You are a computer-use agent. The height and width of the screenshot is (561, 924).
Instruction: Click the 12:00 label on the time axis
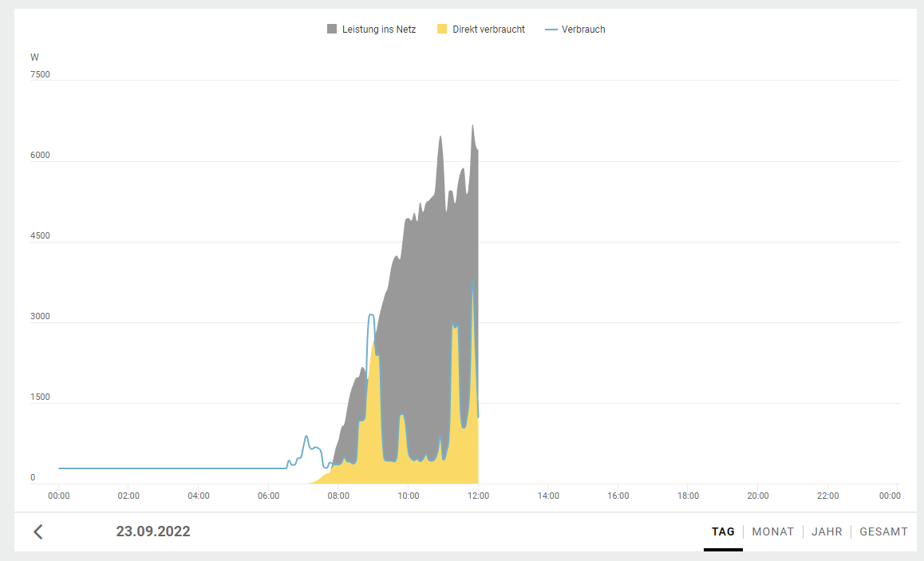[478, 496]
